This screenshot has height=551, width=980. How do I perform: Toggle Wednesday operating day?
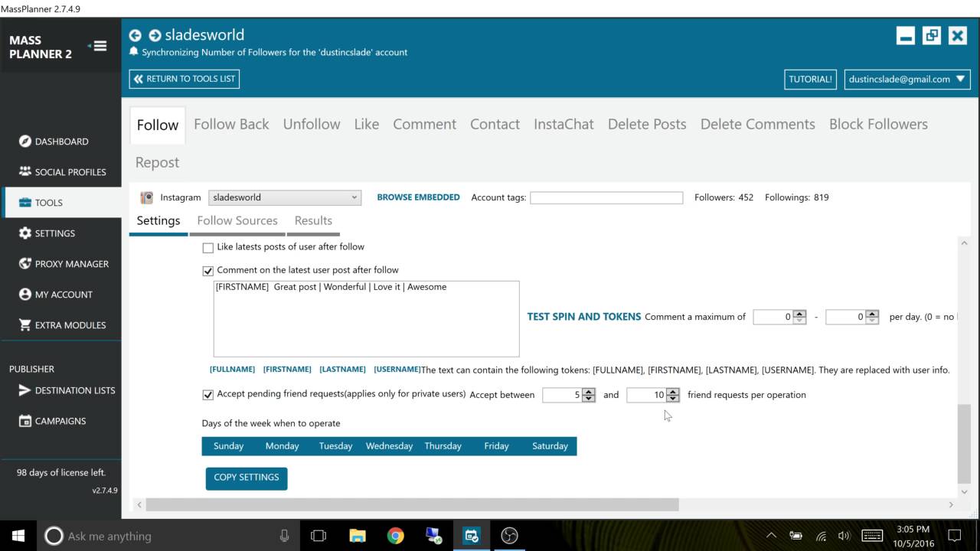(389, 446)
